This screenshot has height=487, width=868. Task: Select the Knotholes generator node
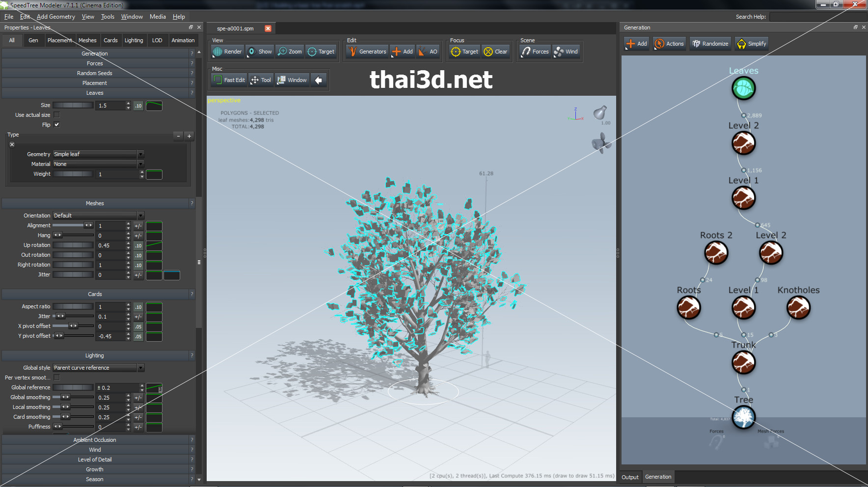798,308
